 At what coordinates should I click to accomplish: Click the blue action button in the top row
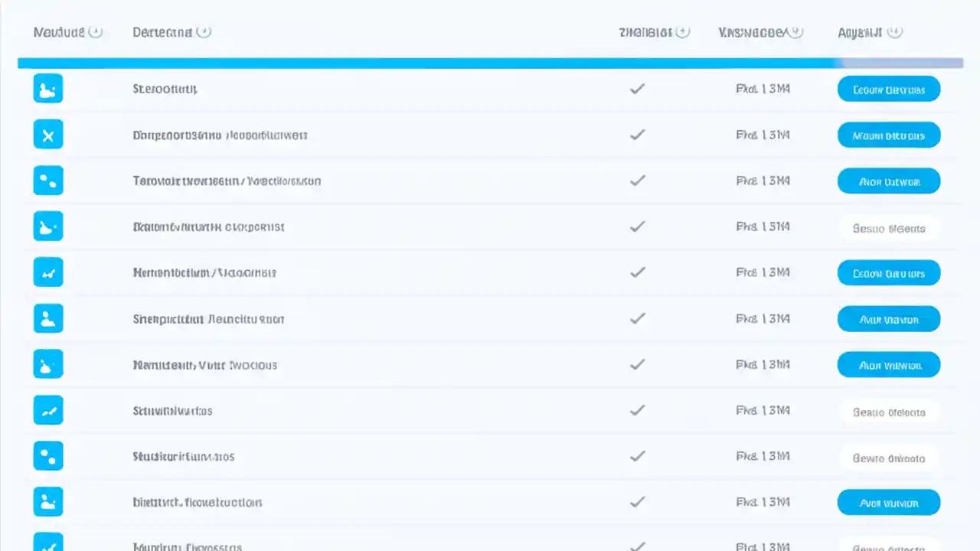[888, 90]
